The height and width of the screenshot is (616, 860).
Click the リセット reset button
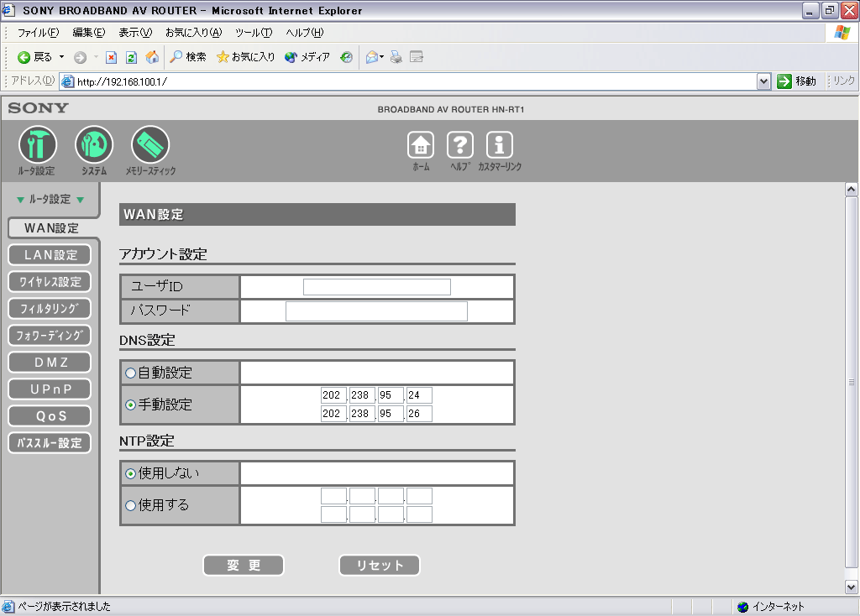point(380,566)
